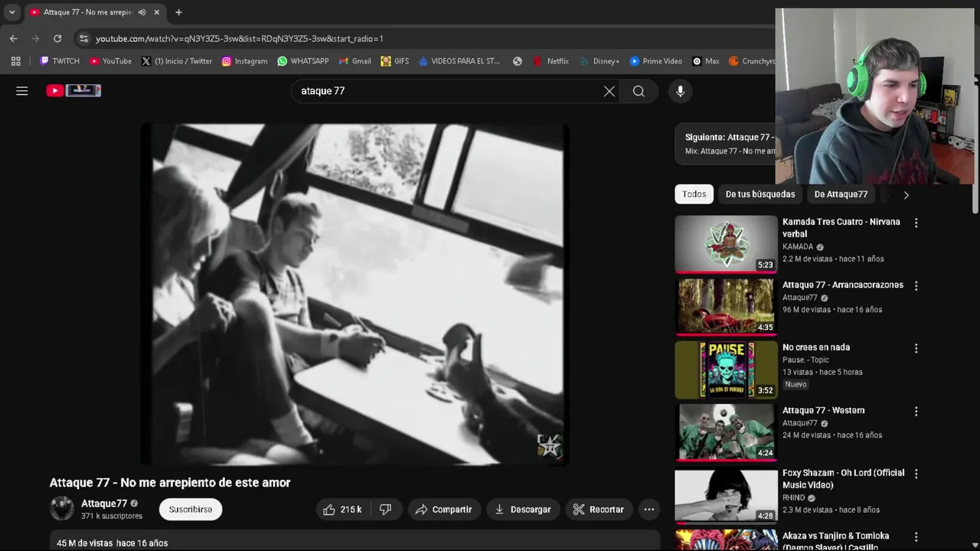Screen dimensions: 980x551
Task: Open Attaque77 channel name link
Action: click(x=104, y=504)
